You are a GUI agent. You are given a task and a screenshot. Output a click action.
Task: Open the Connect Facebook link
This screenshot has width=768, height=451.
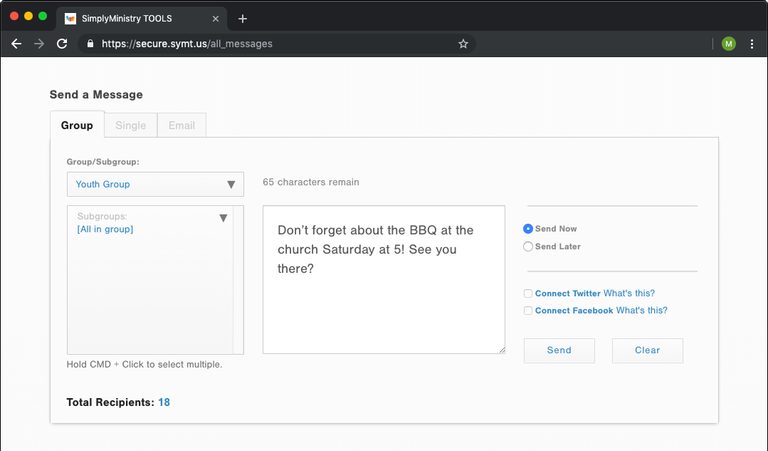point(574,310)
